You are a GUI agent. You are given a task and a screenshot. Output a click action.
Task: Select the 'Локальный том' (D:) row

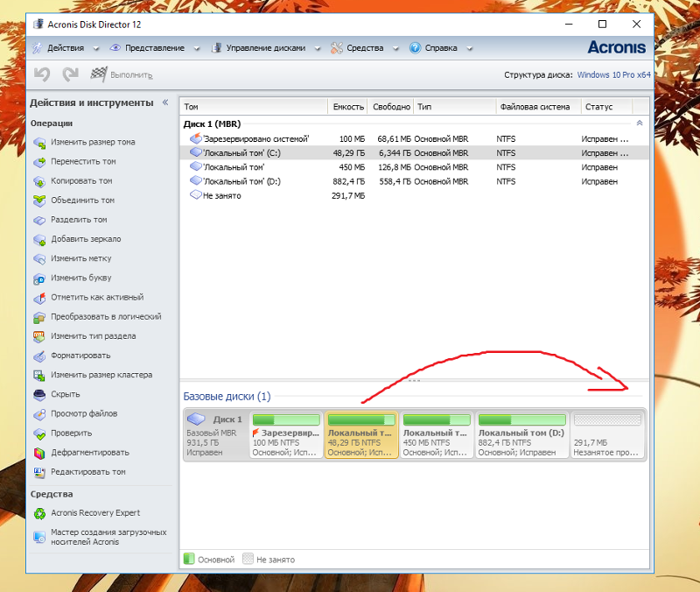tap(414, 181)
